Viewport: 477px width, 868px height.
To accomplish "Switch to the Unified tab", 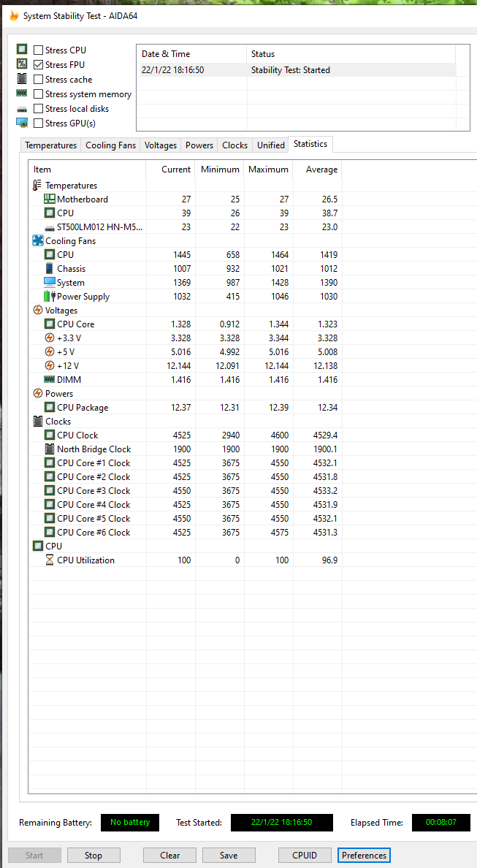I will pyautogui.click(x=270, y=145).
